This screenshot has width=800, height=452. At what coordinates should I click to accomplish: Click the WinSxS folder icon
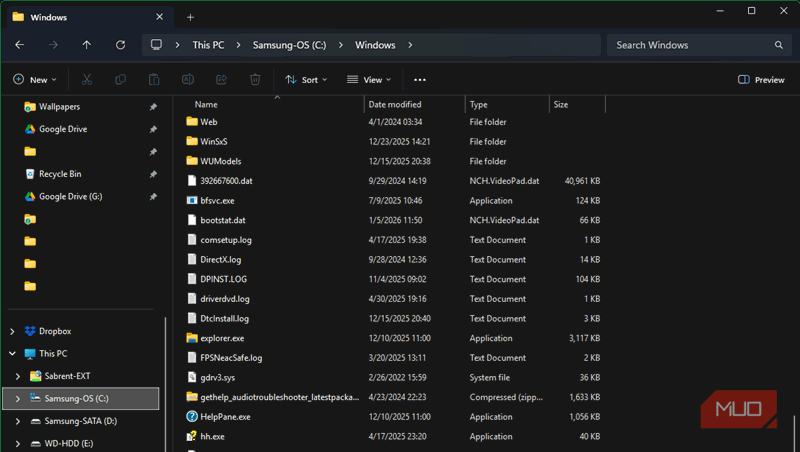click(x=192, y=141)
